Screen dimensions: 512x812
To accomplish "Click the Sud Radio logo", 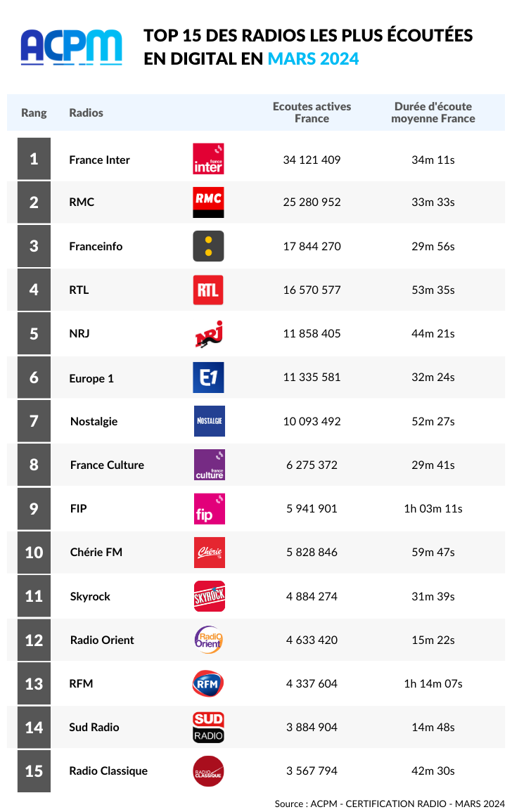I will pyautogui.click(x=208, y=727).
